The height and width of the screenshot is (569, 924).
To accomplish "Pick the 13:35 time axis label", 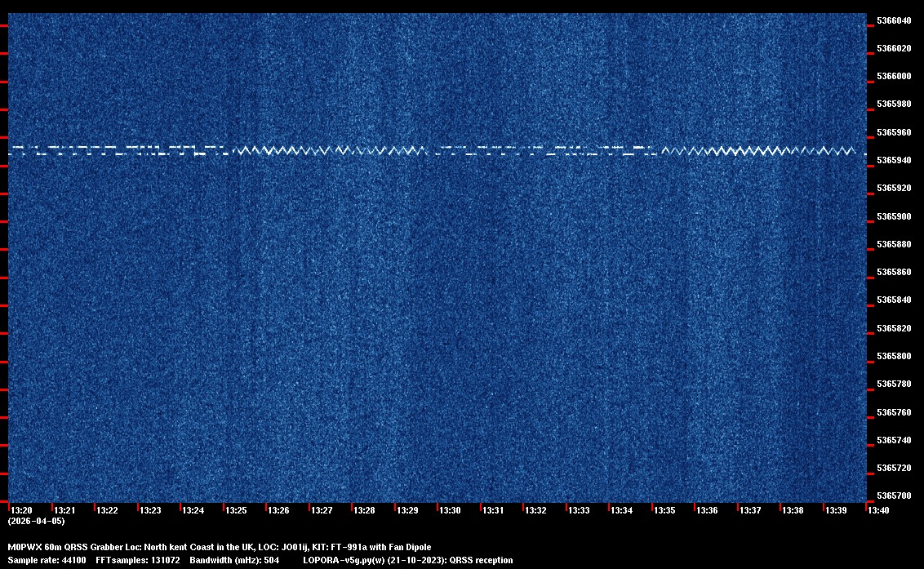I will click(664, 510).
